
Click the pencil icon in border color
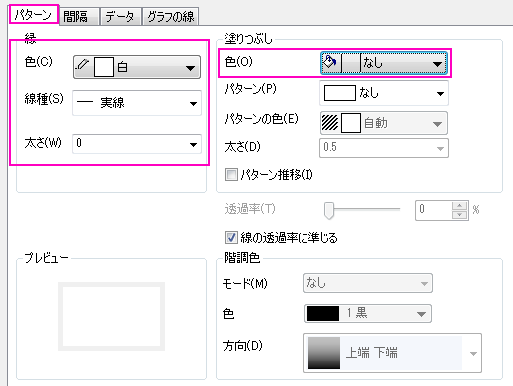pos(83,66)
